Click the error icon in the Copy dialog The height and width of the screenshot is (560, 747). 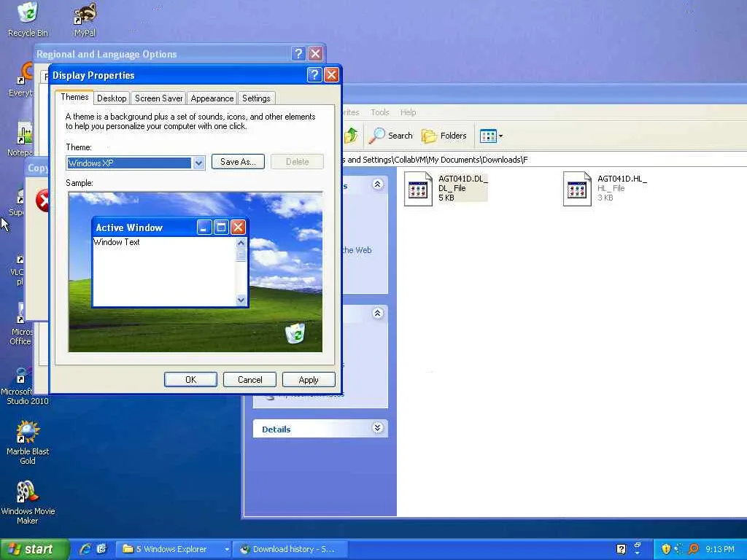[x=43, y=200]
